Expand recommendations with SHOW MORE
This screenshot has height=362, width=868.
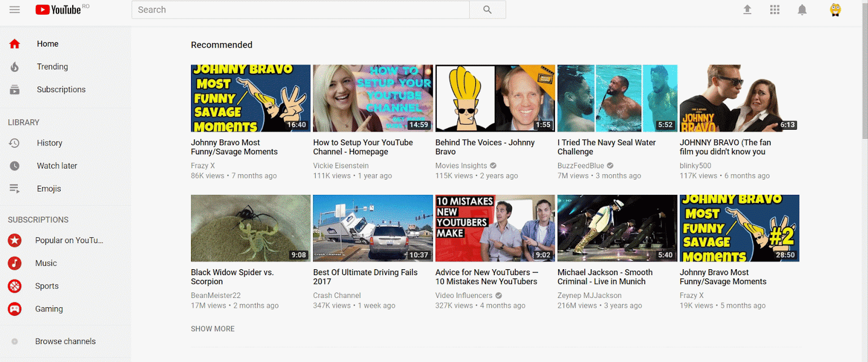(x=213, y=329)
